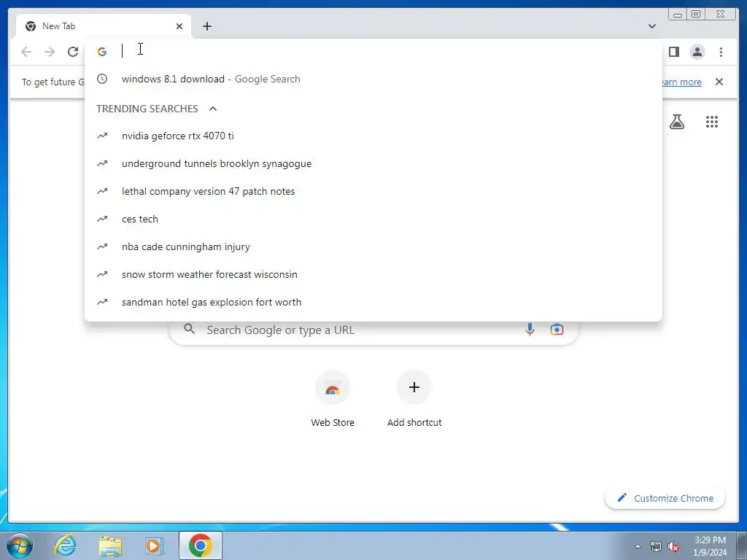The height and width of the screenshot is (560, 747).
Task: Show hidden tray icons arrow
Action: click(x=638, y=546)
